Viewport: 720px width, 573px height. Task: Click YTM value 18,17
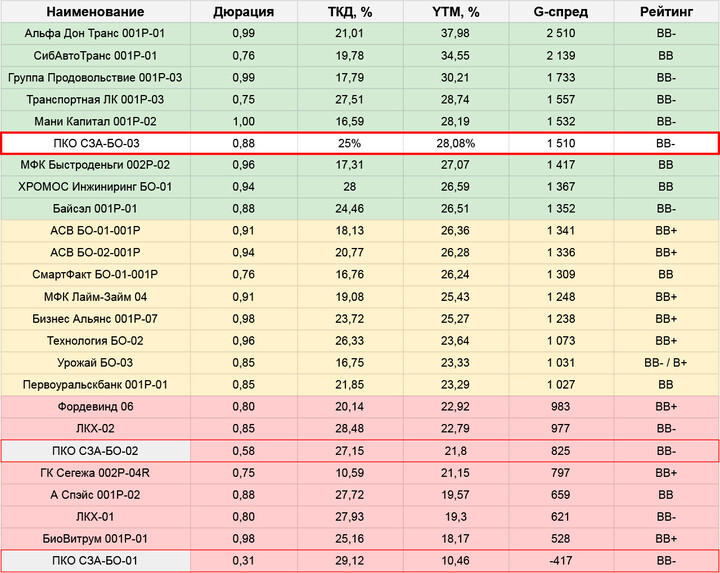coord(456,539)
